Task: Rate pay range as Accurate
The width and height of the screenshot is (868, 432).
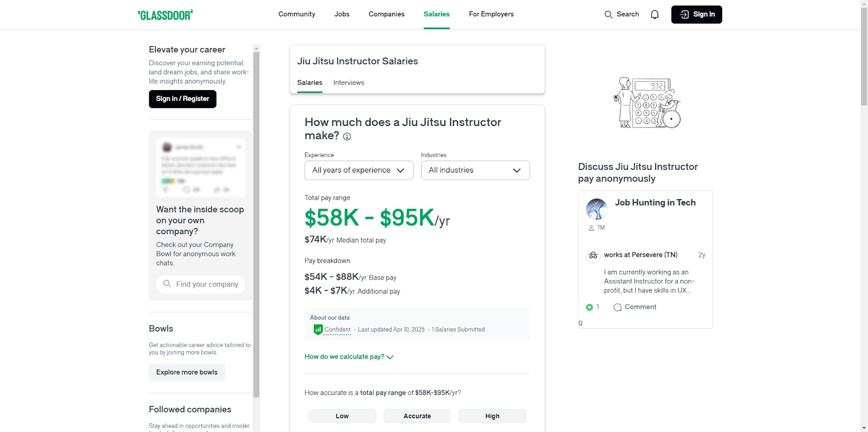Action: click(417, 416)
